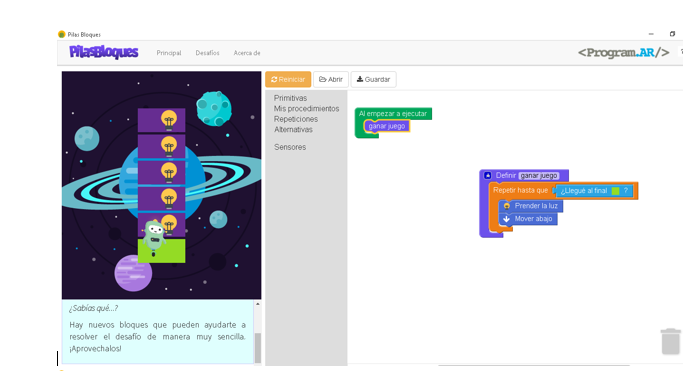Image resolution: width=698 pixels, height=371 pixels.
Task: Click the Abrir button
Action: coord(331,79)
